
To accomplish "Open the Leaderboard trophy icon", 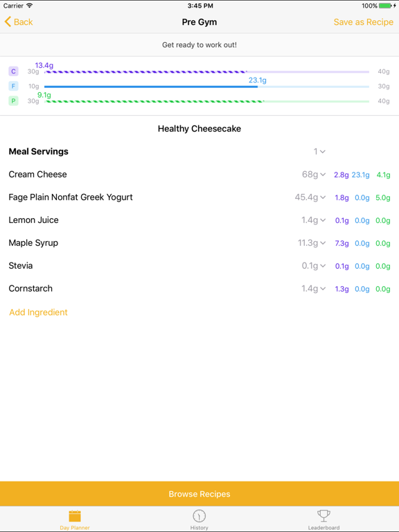I will tap(323, 515).
